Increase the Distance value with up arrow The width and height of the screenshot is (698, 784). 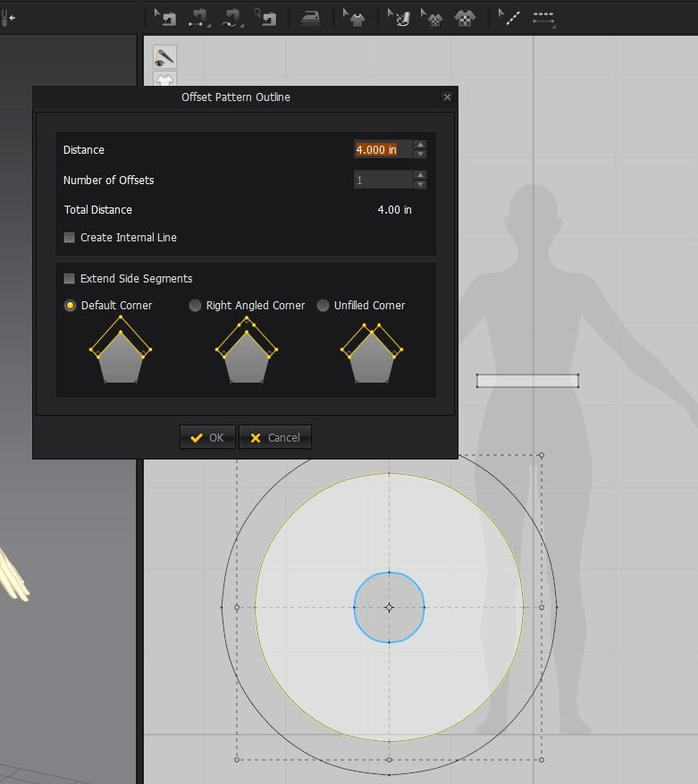point(421,145)
